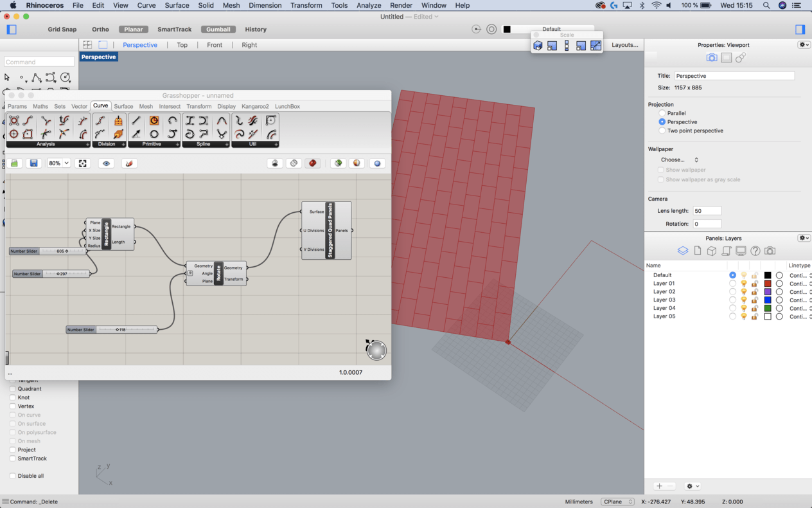Click the add layer plus button
This screenshot has width=812, height=508.
pyautogui.click(x=660, y=486)
